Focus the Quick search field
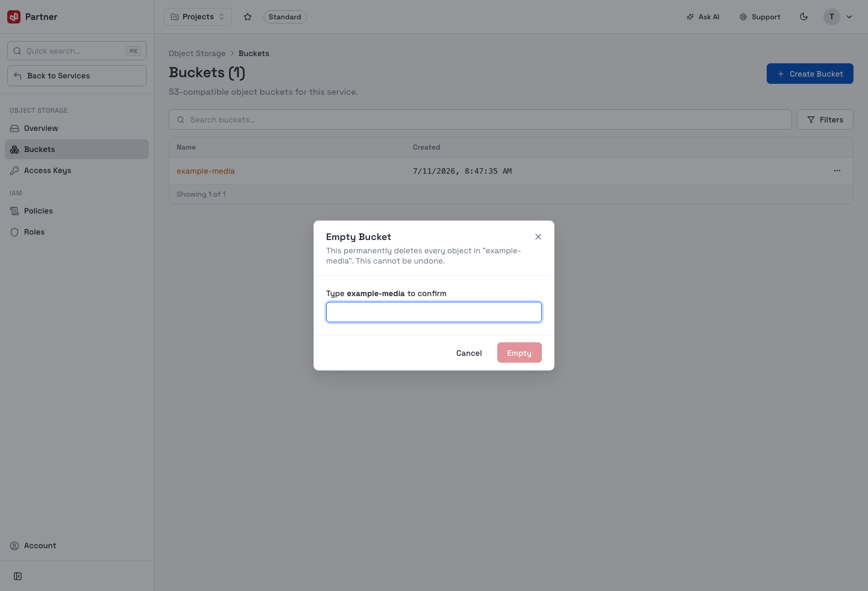The width and height of the screenshot is (868, 591). [77, 51]
